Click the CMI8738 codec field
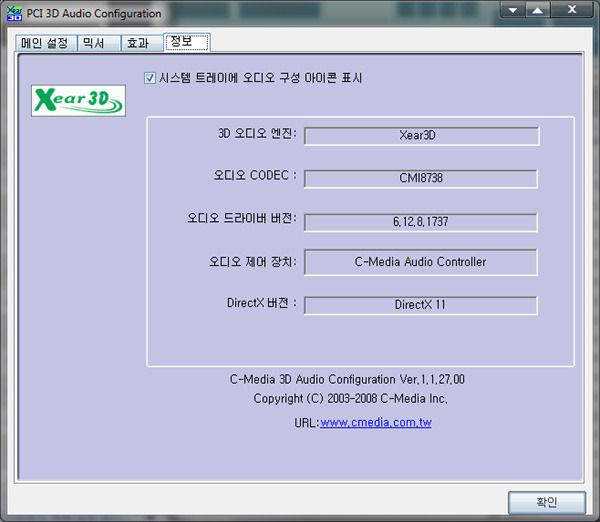The image size is (600, 522). click(421, 178)
